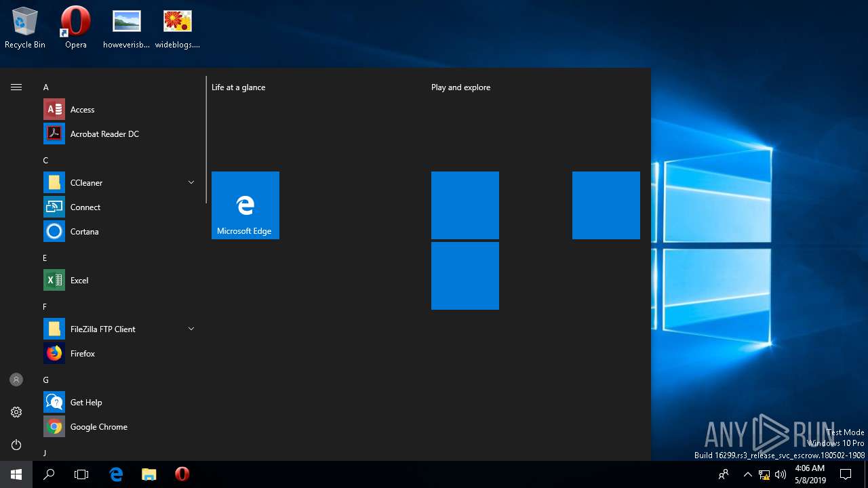Open the volume speaker tray icon

(781, 474)
